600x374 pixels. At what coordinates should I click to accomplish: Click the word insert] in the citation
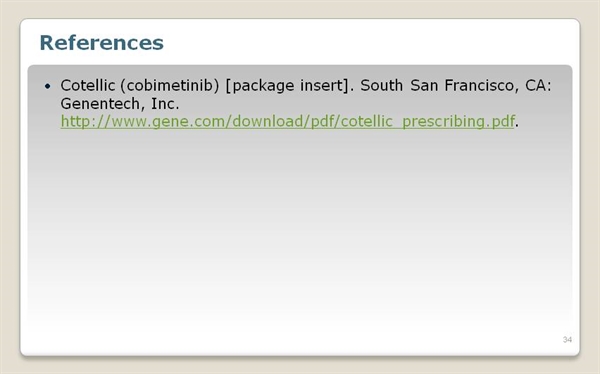325,85
